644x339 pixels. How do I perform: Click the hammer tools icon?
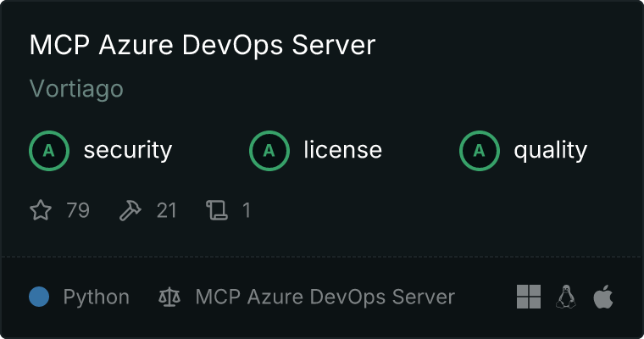point(130,210)
